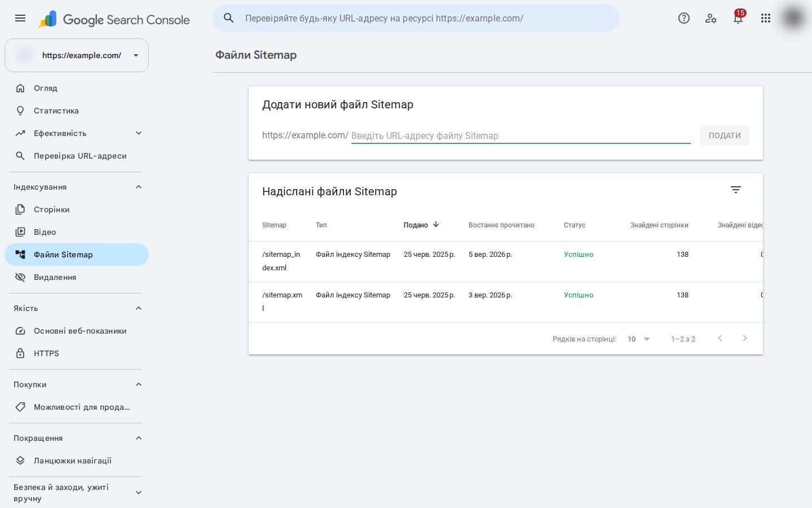The image size is (812, 508).
Task: Open the main hamburger menu
Action: [x=20, y=18]
